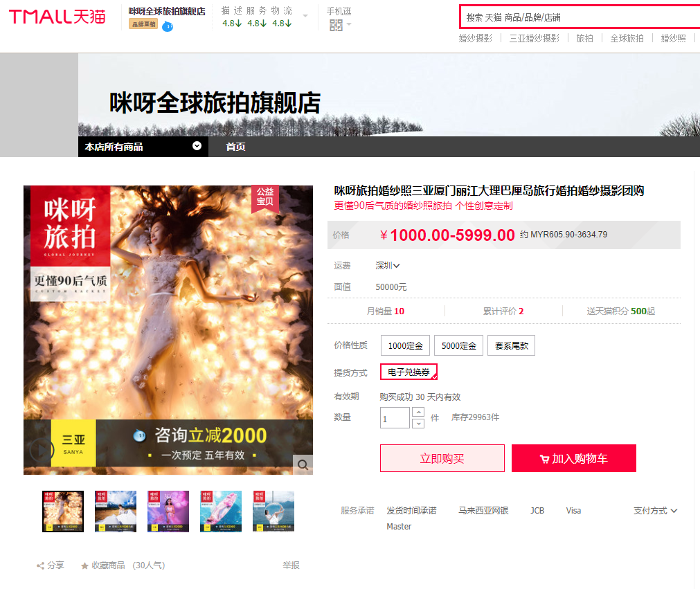Click the mobile QR code icon
The image size is (700, 589).
tap(336, 26)
